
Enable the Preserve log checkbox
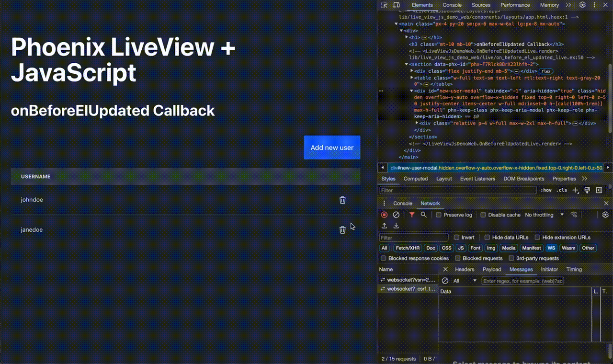click(438, 215)
